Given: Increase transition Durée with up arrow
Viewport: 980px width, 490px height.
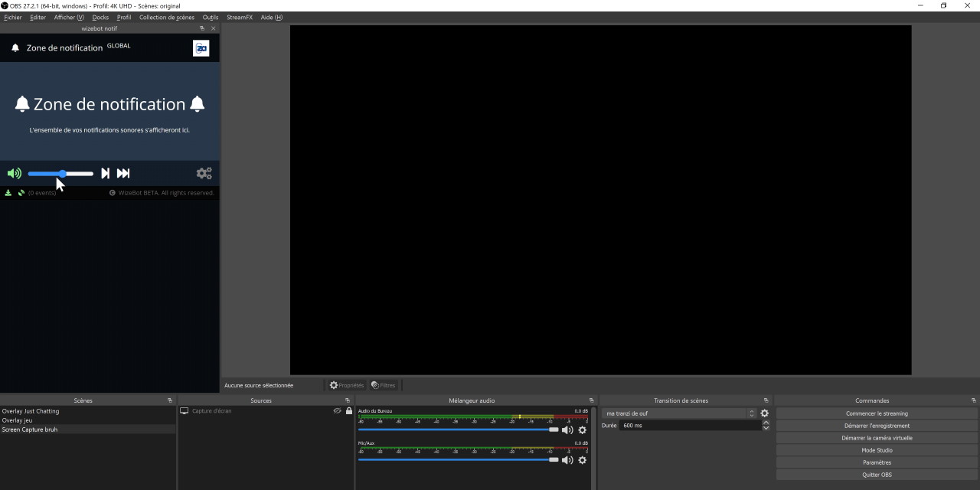Looking at the screenshot, I should 766,423.
